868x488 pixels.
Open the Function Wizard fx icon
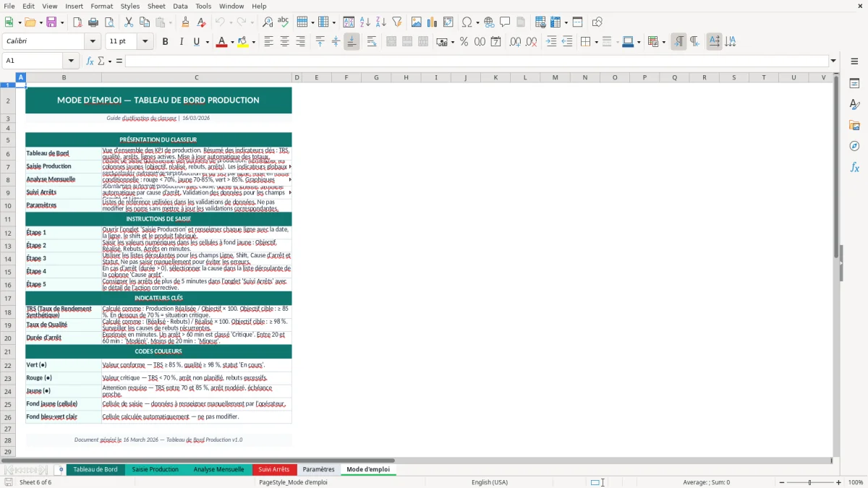[x=90, y=61]
